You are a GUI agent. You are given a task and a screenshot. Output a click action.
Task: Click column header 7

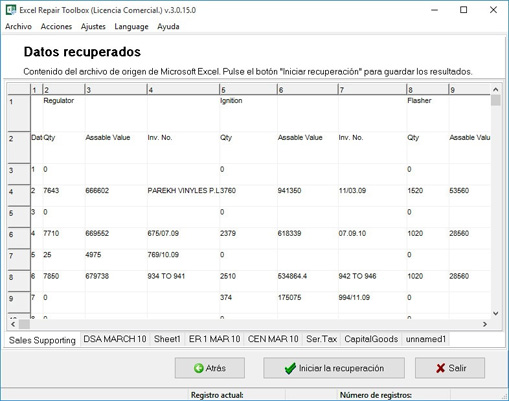(372, 89)
